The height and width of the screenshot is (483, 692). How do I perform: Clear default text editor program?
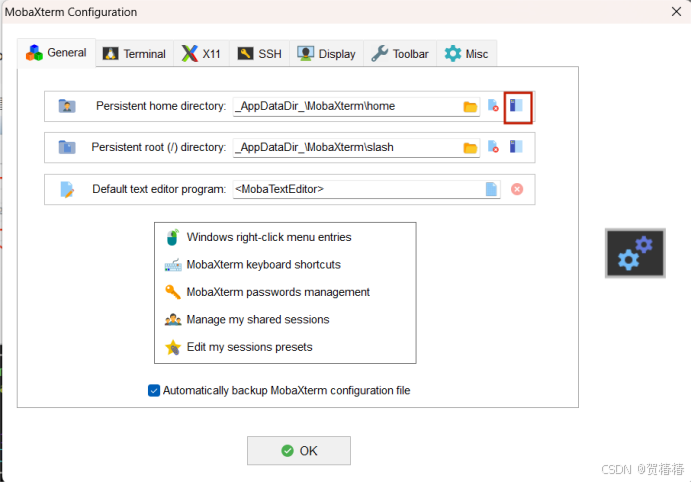(517, 189)
